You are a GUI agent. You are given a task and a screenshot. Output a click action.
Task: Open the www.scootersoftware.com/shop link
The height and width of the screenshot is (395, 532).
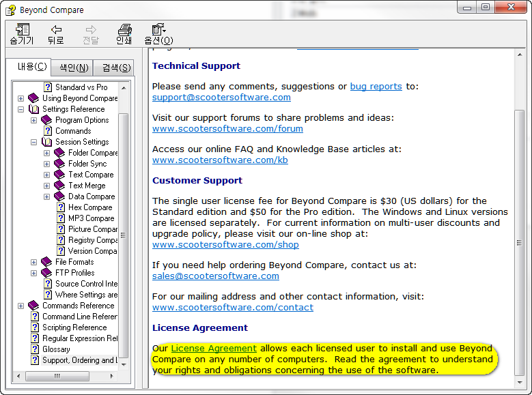point(225,245)
